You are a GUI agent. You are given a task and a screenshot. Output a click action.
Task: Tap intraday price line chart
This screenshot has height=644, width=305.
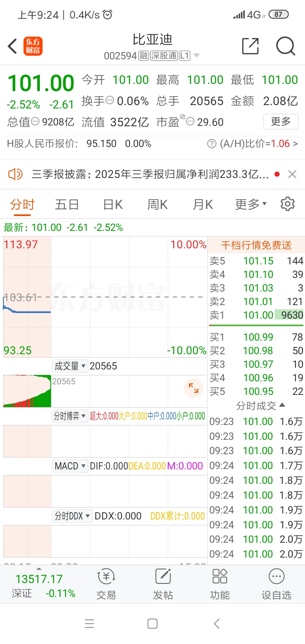pos(105,297)
